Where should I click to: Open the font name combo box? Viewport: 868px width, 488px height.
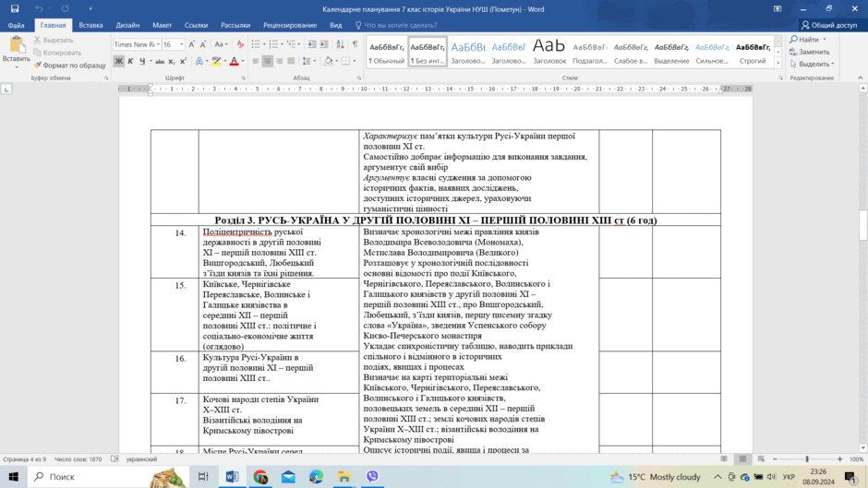pos(137,44)
